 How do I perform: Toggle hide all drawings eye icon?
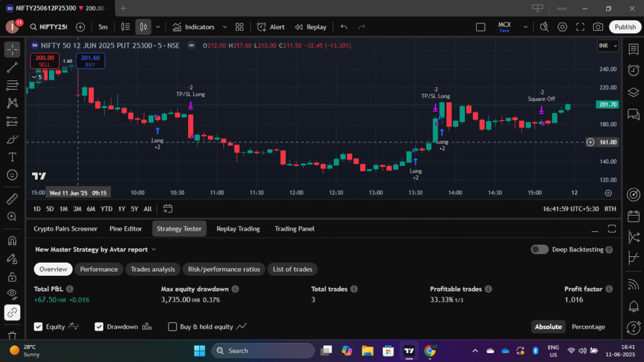(x=13, y=294)
